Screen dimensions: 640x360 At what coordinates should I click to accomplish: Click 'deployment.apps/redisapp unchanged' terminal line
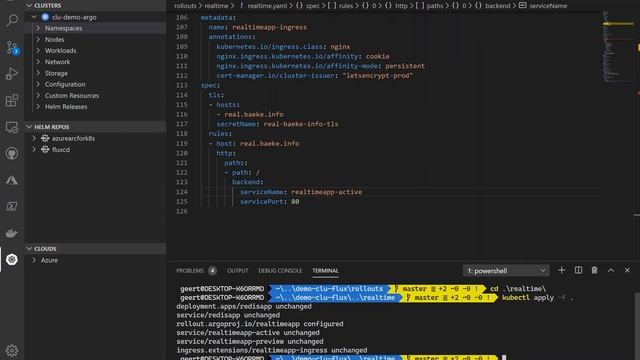244,306
